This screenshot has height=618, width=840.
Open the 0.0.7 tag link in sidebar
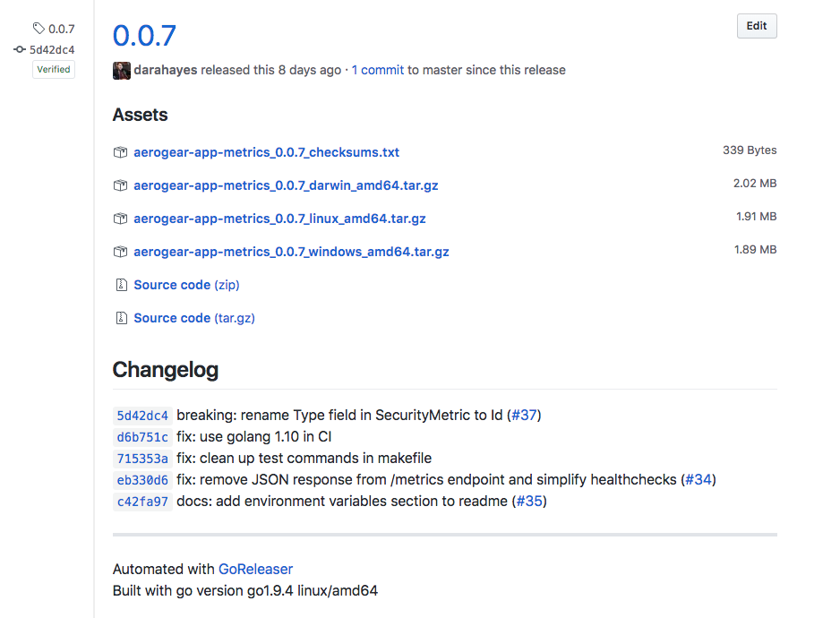point(61,29)
